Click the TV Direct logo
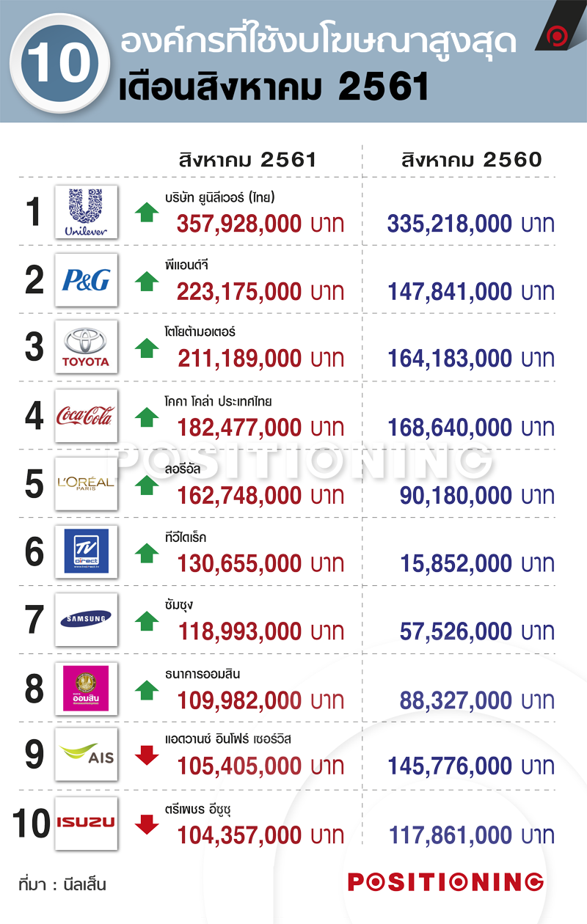The width and height of the screenshot is (587, 924). tap(87, 551)
